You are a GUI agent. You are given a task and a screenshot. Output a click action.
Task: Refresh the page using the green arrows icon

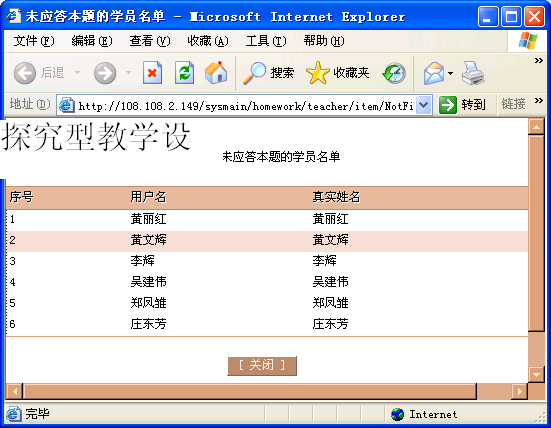pos(184,73)
